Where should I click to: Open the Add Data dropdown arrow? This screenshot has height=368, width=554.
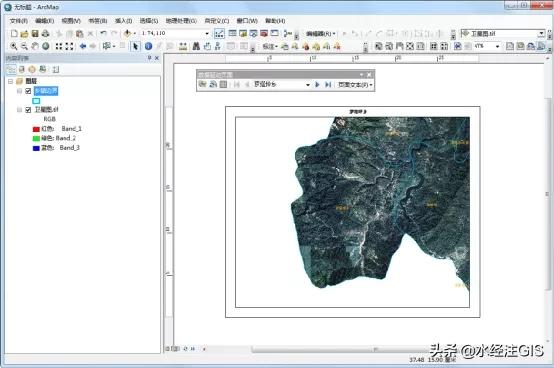134,34
